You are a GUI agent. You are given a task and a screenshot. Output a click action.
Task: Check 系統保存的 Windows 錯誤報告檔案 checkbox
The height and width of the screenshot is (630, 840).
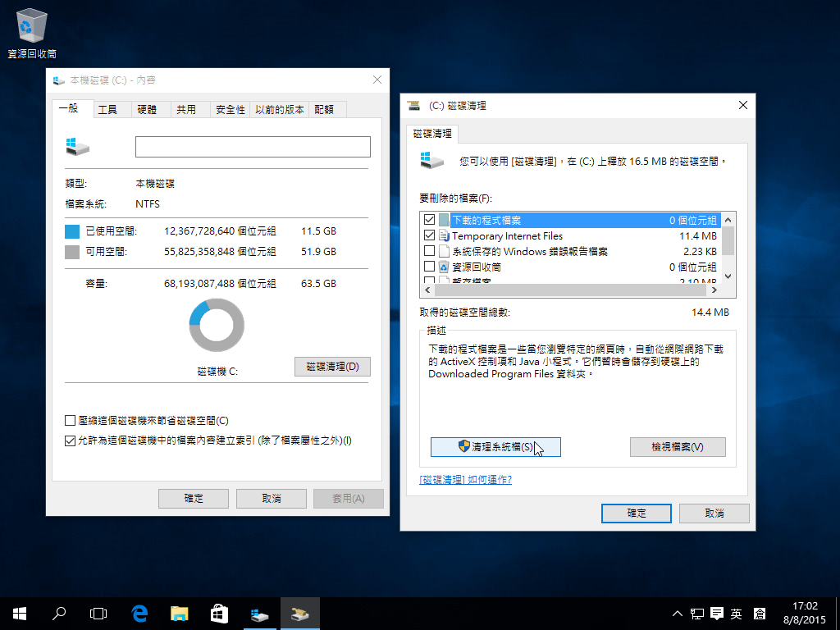coord(429,251)
